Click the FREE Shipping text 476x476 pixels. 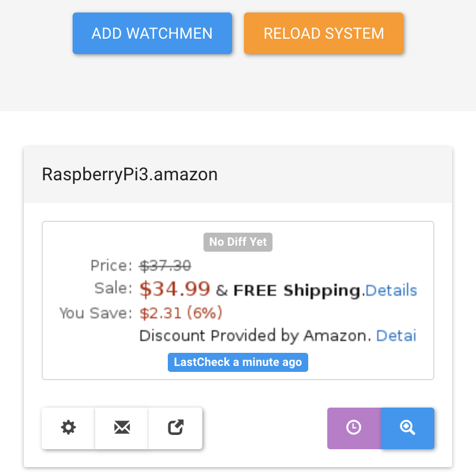[x=297, y=290]
